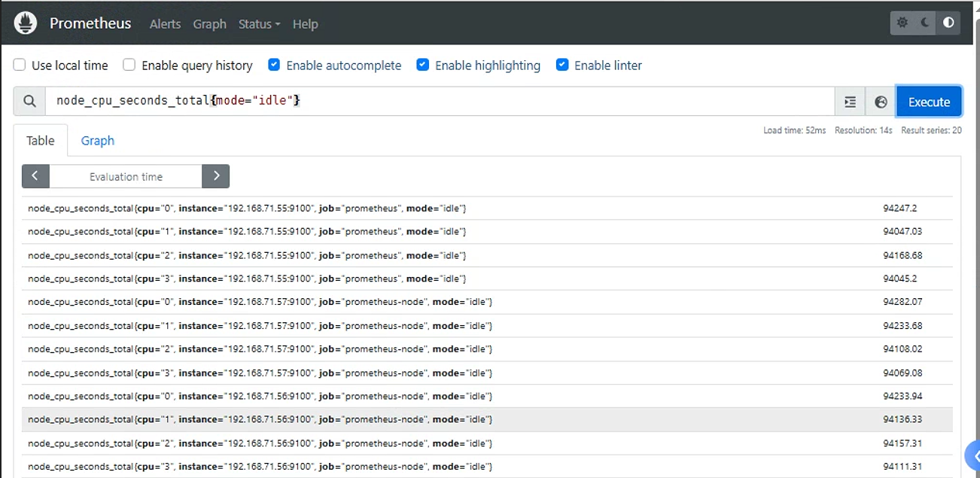Go to next evaluation time arrow
980x478 pixels.
(x=216, y=176)
